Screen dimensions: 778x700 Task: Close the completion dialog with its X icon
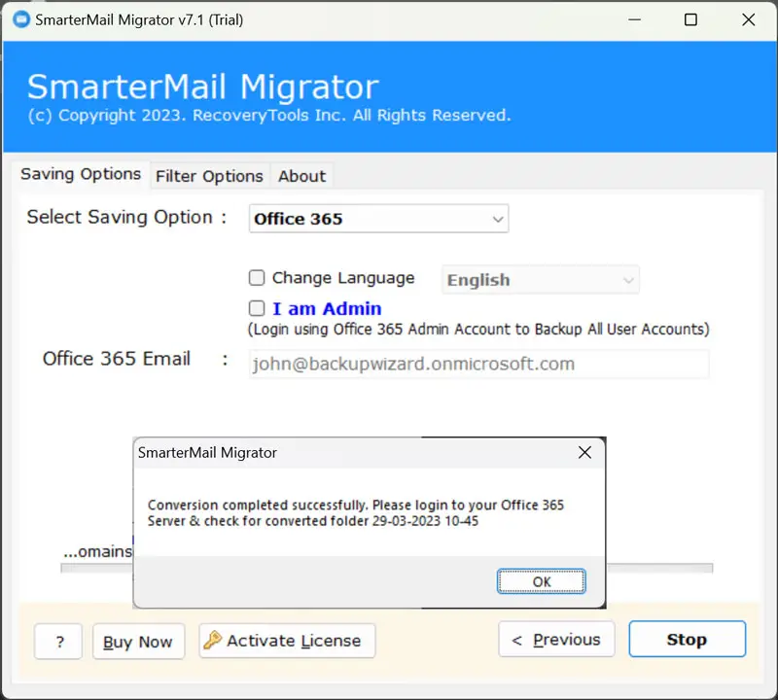click(x=584, y=452)
